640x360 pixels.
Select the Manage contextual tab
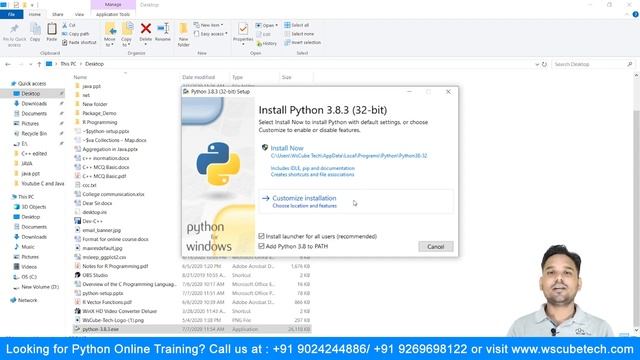113,4
